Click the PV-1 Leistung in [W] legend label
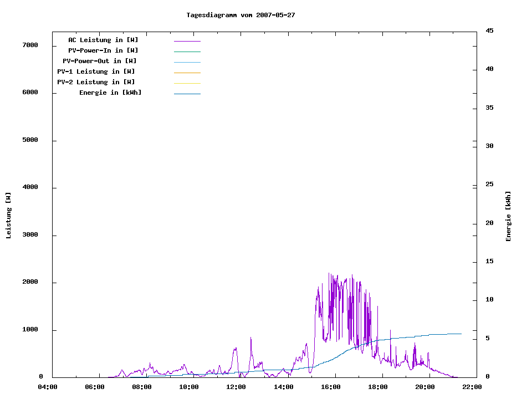 click(x=96, y=71)
